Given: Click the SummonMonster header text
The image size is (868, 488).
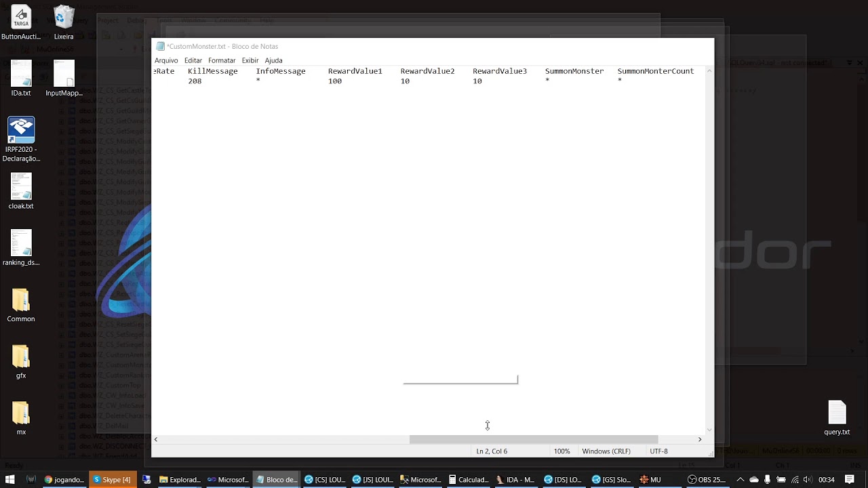Looking at the screenshot, I should click(x=574, y=71).
